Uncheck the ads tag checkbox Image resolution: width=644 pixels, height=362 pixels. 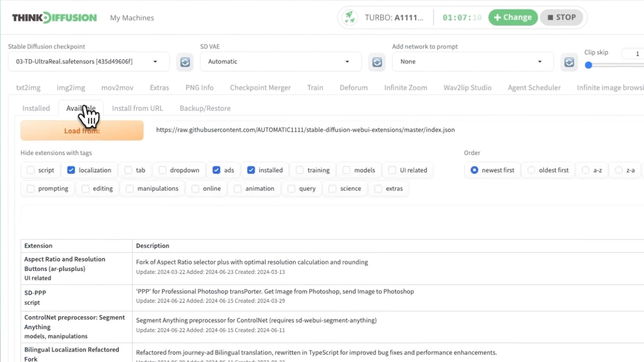[x=216, y=170]
